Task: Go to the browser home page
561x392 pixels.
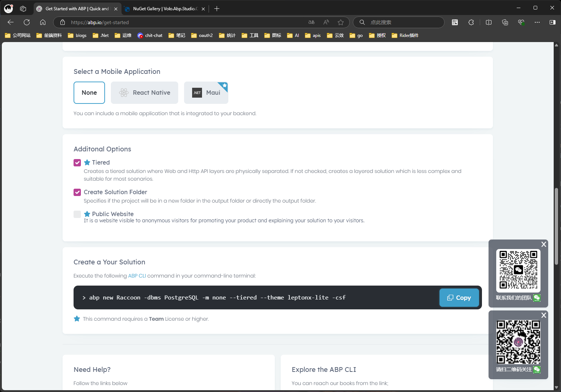Action: [x=43, y=22]
